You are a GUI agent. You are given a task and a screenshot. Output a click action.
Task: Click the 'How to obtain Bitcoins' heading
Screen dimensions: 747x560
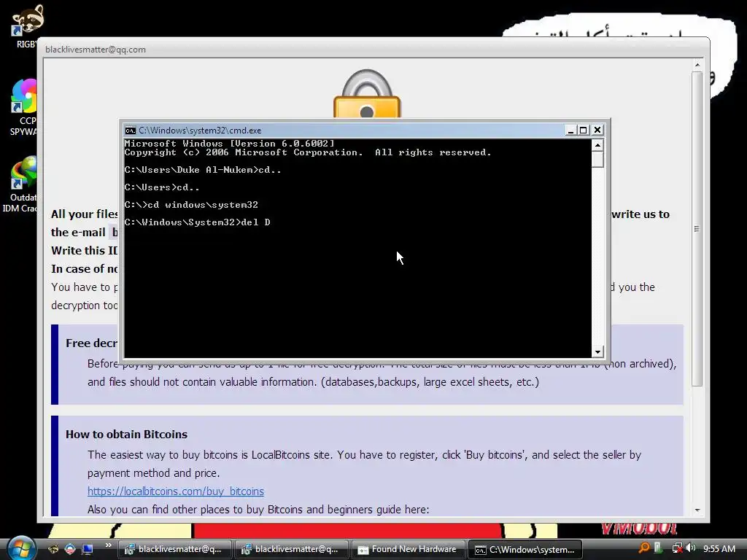pyautogui.click(x=126, y=435)
